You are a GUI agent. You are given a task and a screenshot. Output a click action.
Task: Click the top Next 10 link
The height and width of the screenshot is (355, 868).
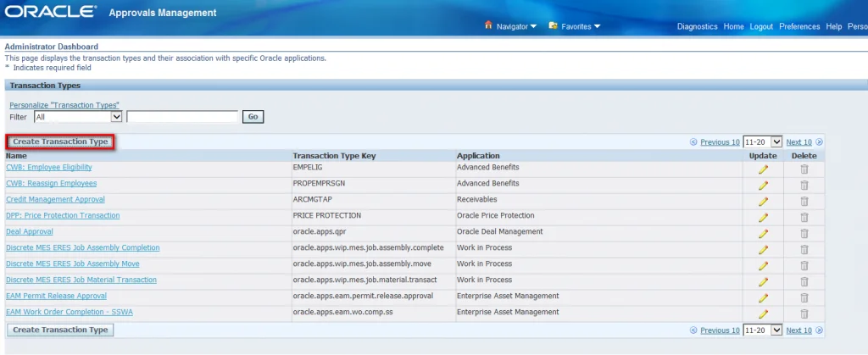798,142
